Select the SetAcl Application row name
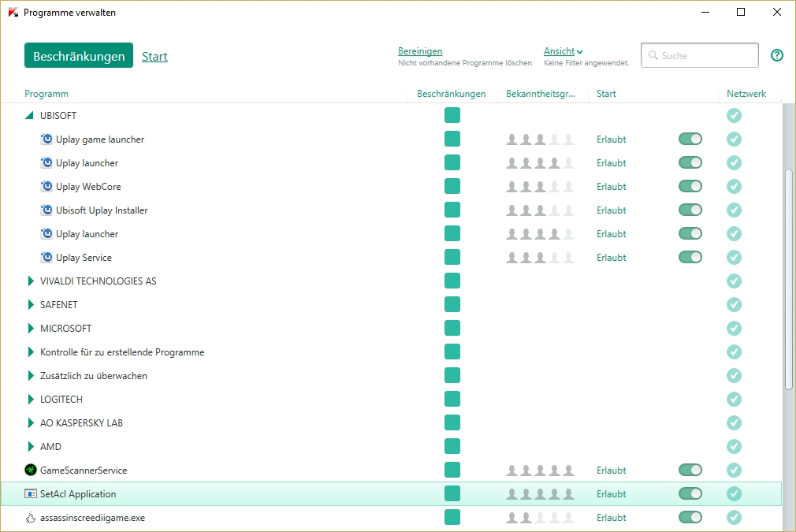This screenshot has height=532, width=796. tap(78, 494)
